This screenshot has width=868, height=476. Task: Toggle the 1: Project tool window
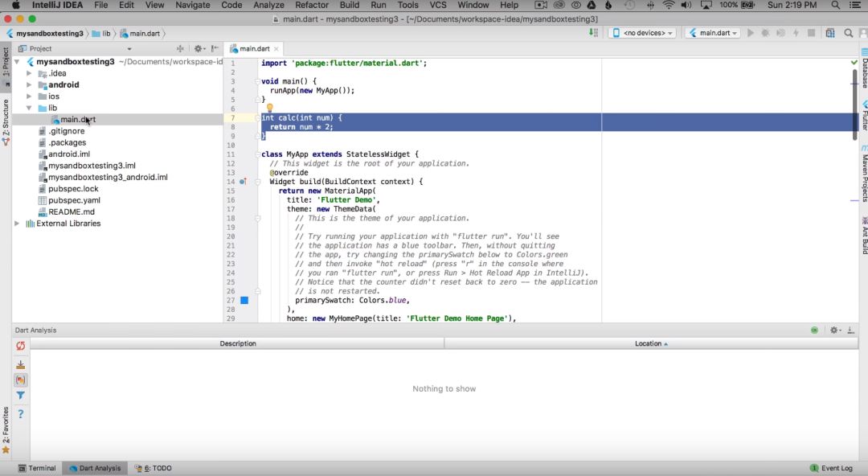(6, 65)
